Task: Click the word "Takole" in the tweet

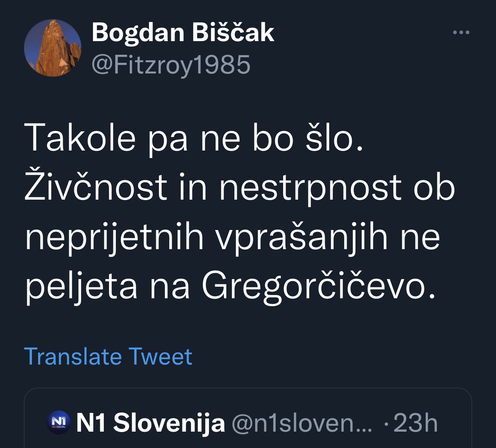Action: [x=80, y=138]
